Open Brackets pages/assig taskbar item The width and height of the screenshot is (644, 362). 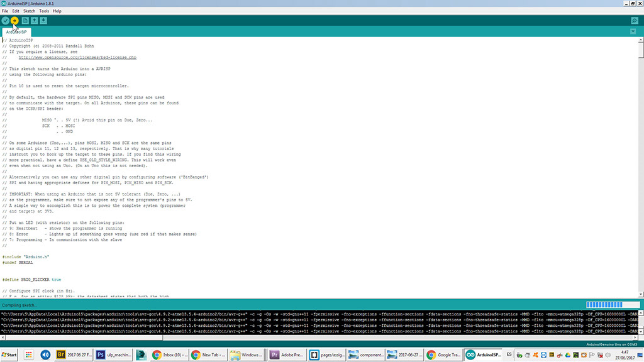(x=327, y=354)
